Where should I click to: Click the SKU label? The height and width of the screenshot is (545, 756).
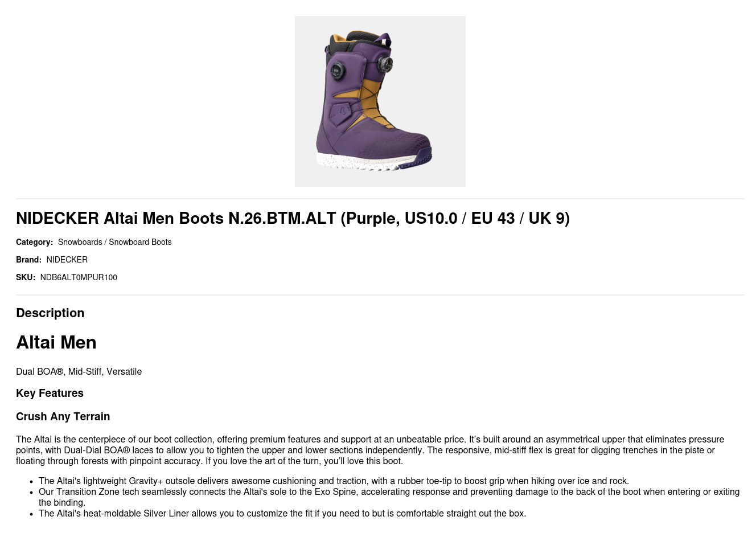point(25,277)
